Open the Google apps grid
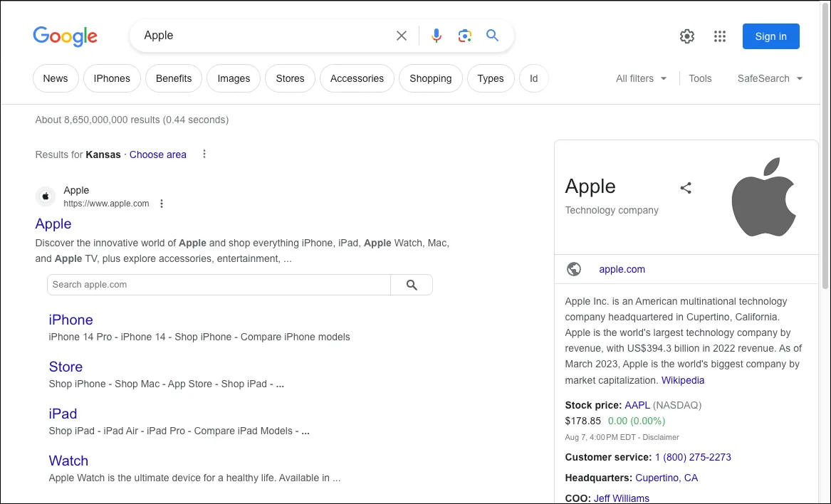The image size is (831, 504). coord(720,36)
